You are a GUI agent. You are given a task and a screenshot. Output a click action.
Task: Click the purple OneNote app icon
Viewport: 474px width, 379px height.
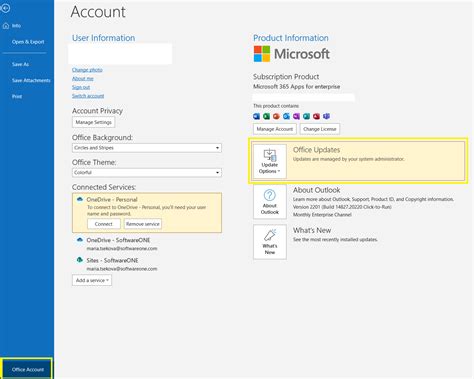pyautogui.click(x=296, y=116)
